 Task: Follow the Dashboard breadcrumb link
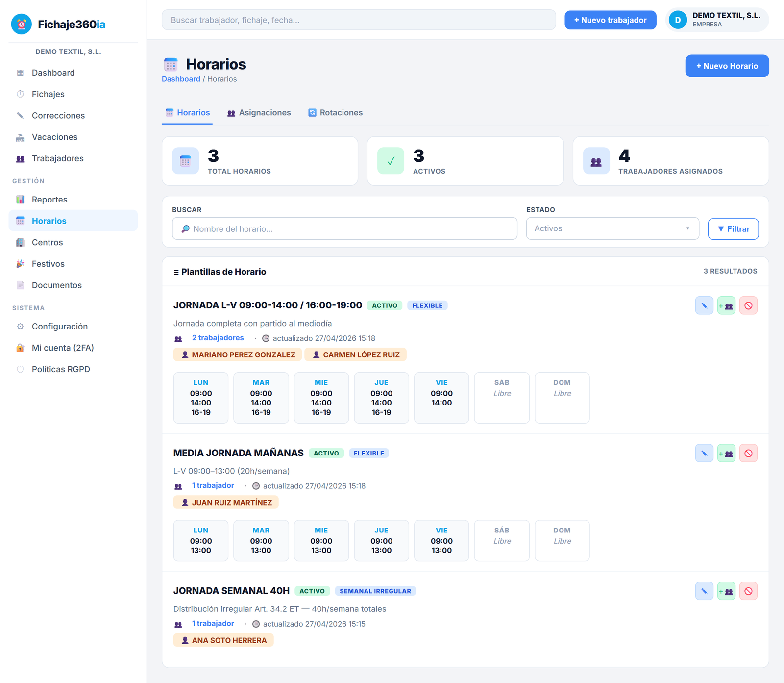pyautogui.click(x=181, y=79)
